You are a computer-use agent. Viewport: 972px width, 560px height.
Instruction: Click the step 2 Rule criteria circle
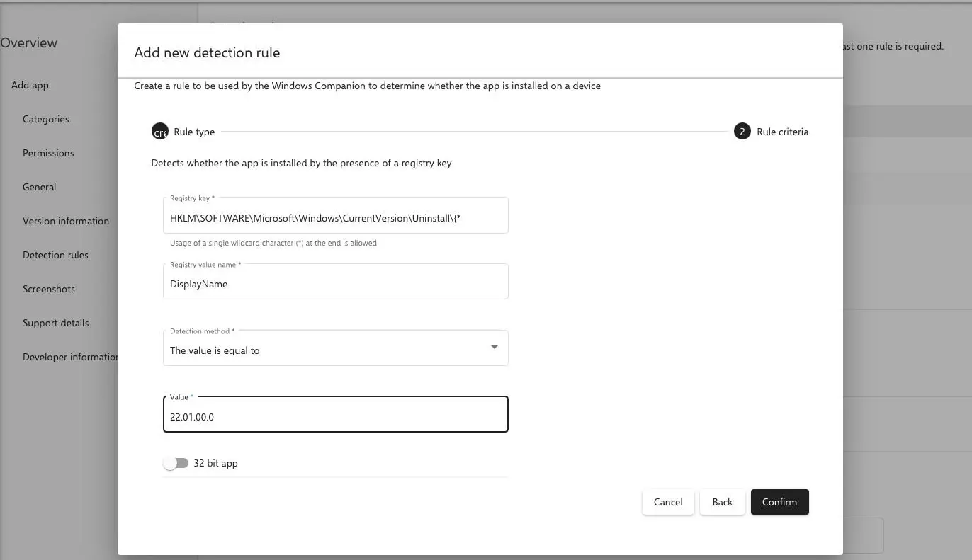tap(742, 132)
